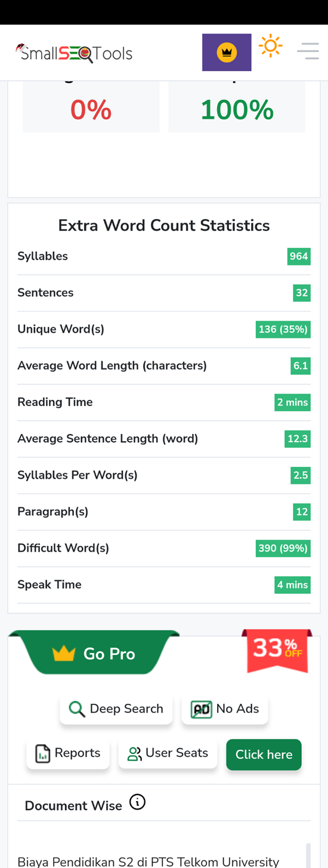Click the Reports document chart icon
Image resolution: width=328 pixels, height=868 pixels.
[43, 753]
